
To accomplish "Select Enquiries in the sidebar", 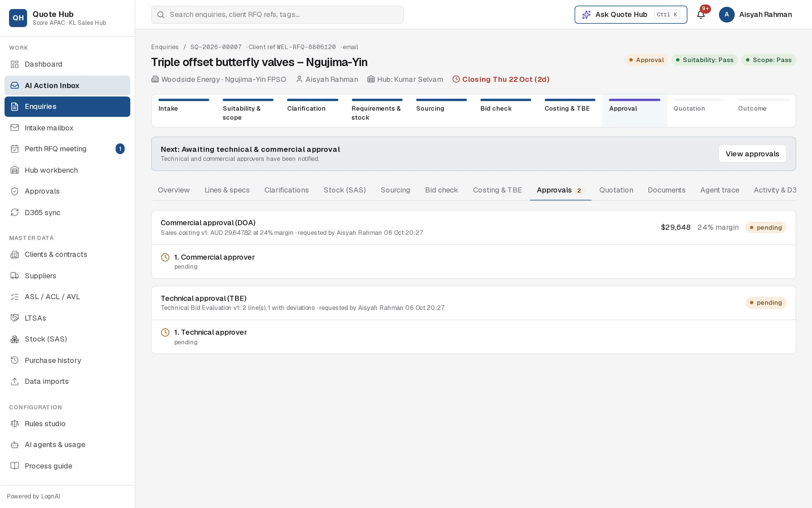I will 67,106.
